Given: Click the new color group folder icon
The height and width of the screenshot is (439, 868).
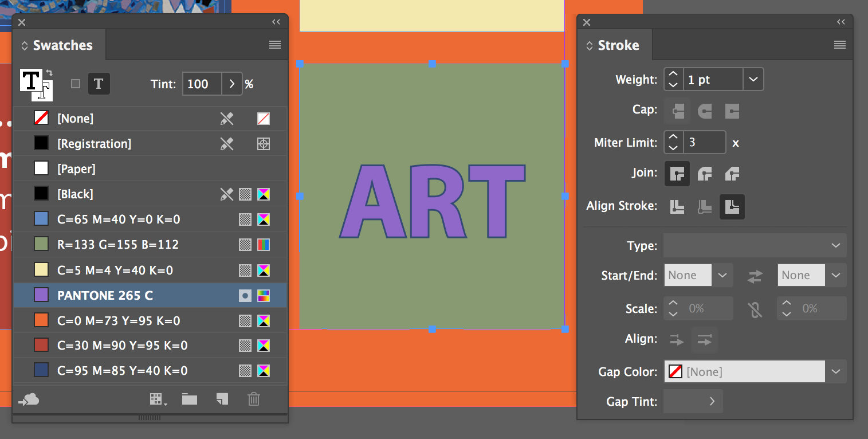Looking at the screenshot, I should pos(190,399).
